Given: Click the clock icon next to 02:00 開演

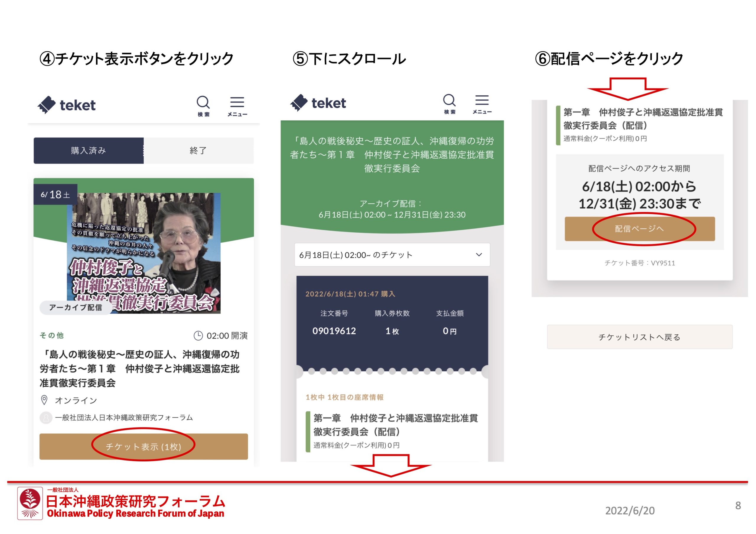Looking at the screenshot, I should (198, 335).
